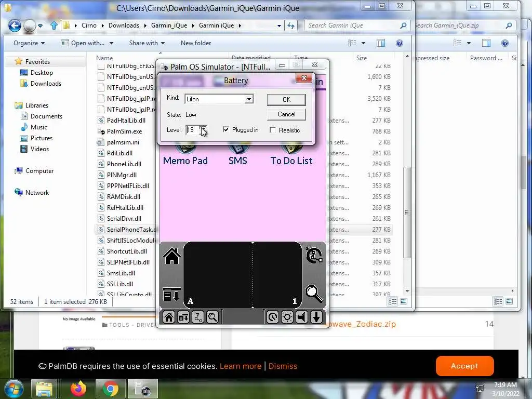The height and width of the screenshot is (399, 532).
Task: Tap the Menu silkscreen icon beside graffiti area
Action: click(x=171, y=295)
